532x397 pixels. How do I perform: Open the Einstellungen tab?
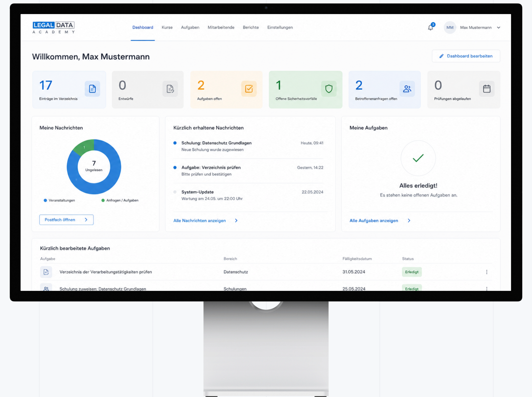point(280,27)
